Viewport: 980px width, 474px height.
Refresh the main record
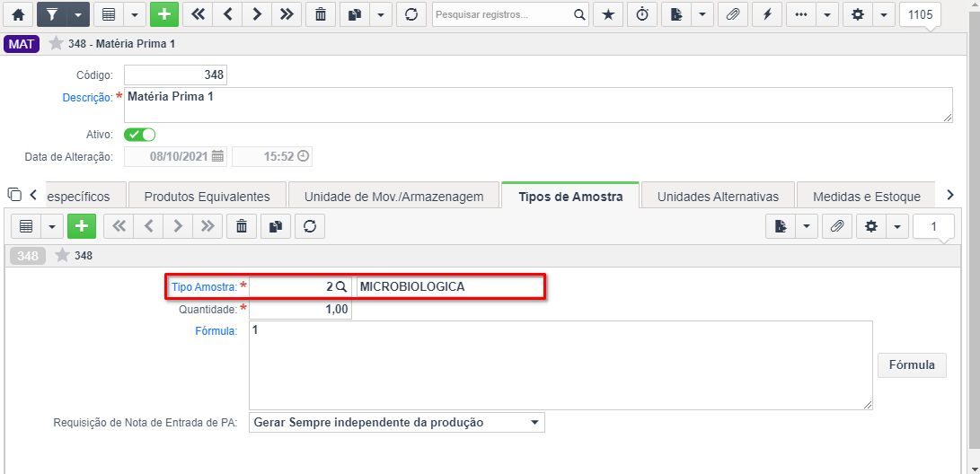click(x=411, y=15)
